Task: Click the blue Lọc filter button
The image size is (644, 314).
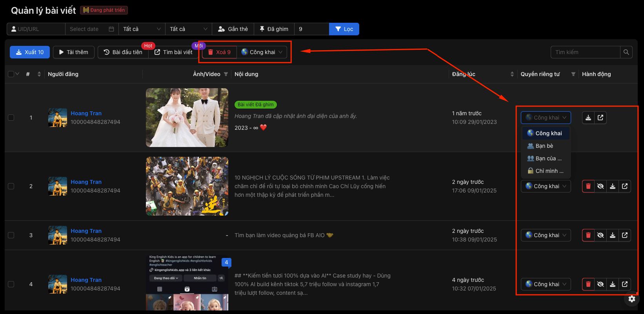Action: click(x=344, y=29)
